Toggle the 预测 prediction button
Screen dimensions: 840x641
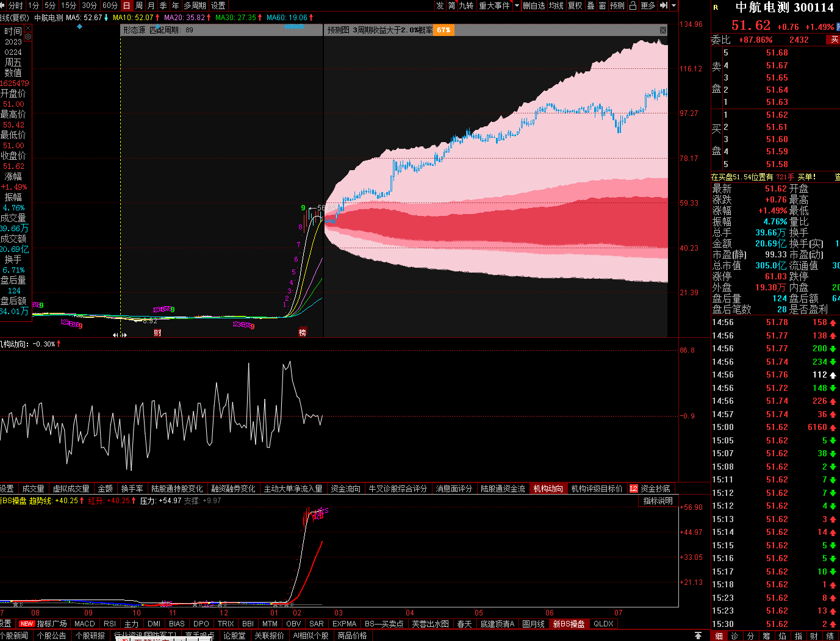tap(617, 5)
